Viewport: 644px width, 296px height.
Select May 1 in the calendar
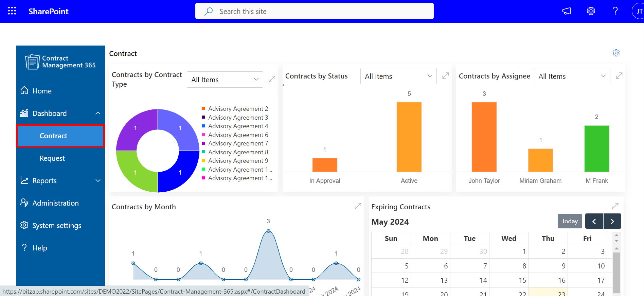(x=509, y=251)
